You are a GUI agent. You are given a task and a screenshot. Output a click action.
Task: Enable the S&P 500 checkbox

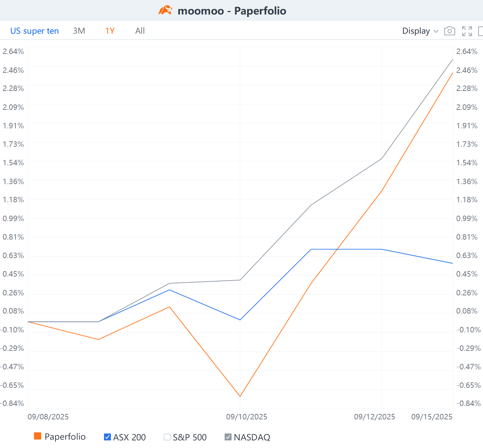tap(167, 437)
